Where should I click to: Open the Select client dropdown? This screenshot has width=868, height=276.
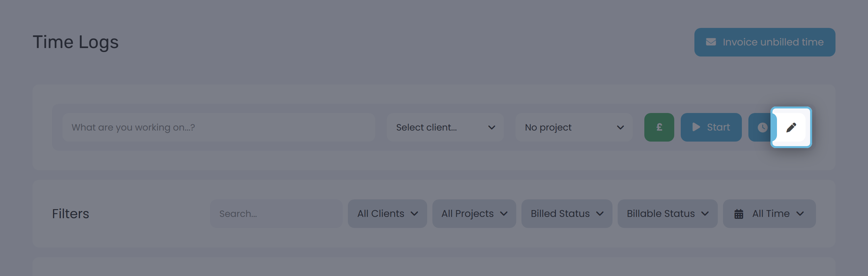[x=445, y=127]
